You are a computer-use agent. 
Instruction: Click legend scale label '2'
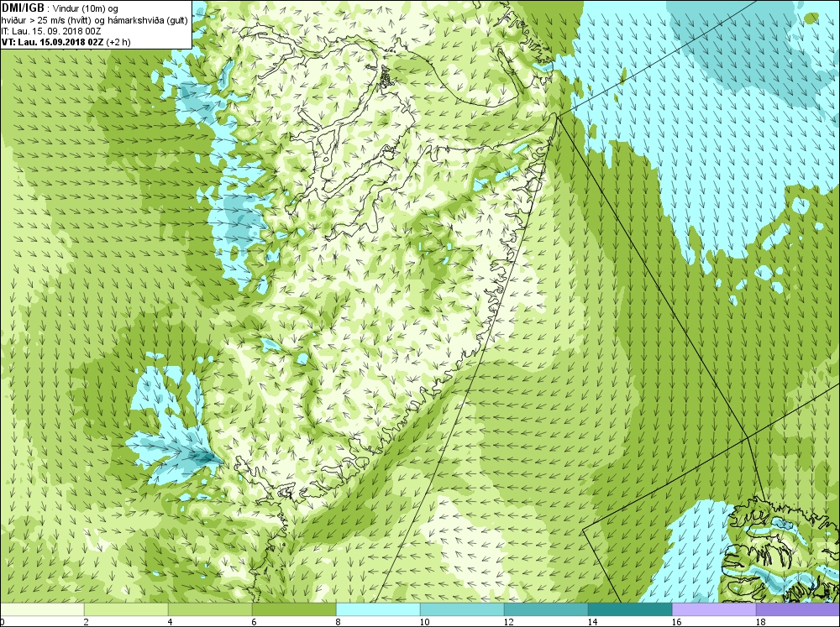tap(87, 622)
